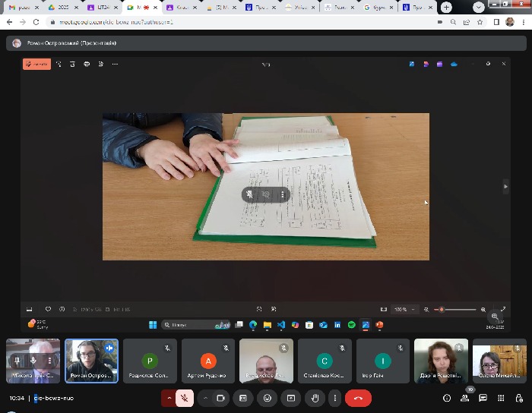Image resolution: width=532 pixels, height=413 pixels.
Task: Select Артем Руденко's participant tile
Action: tap(207, 361)
